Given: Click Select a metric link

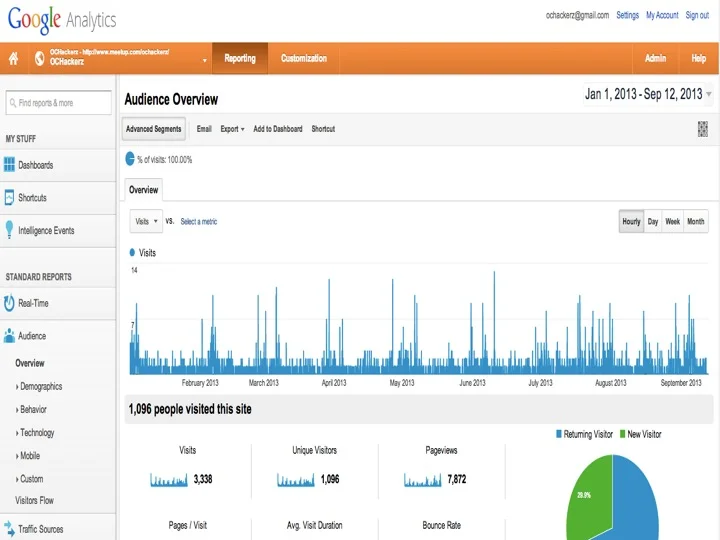Looking at the screenshot, I should [199, 222].
